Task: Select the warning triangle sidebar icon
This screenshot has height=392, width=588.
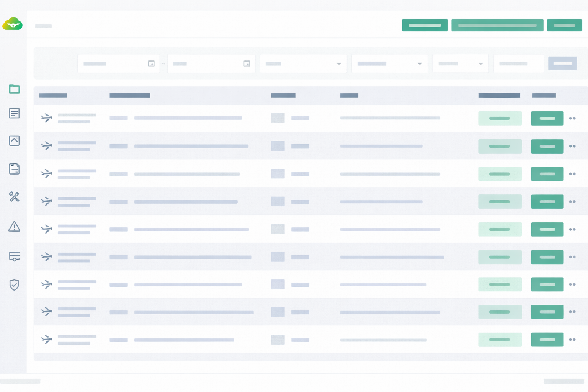Action: pos(14,227)
